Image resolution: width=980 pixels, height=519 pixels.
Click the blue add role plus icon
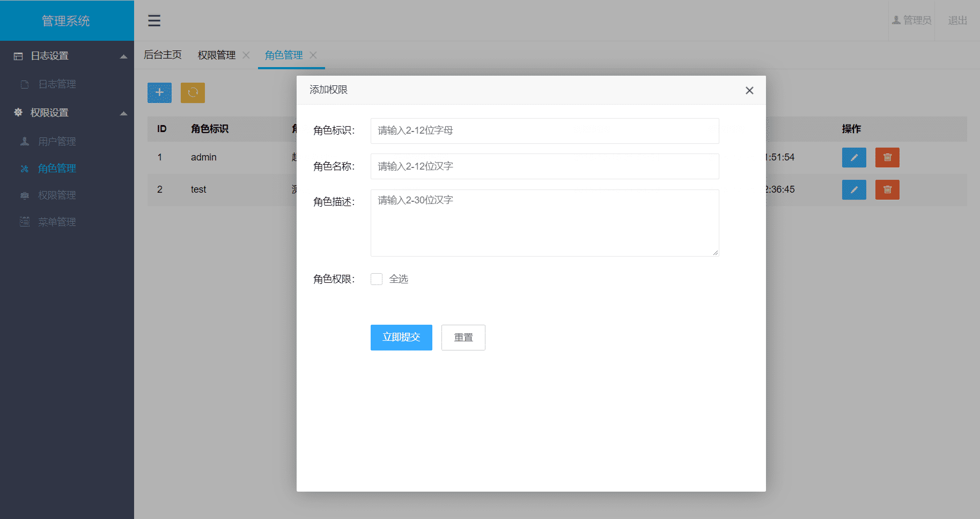point(159,93)
